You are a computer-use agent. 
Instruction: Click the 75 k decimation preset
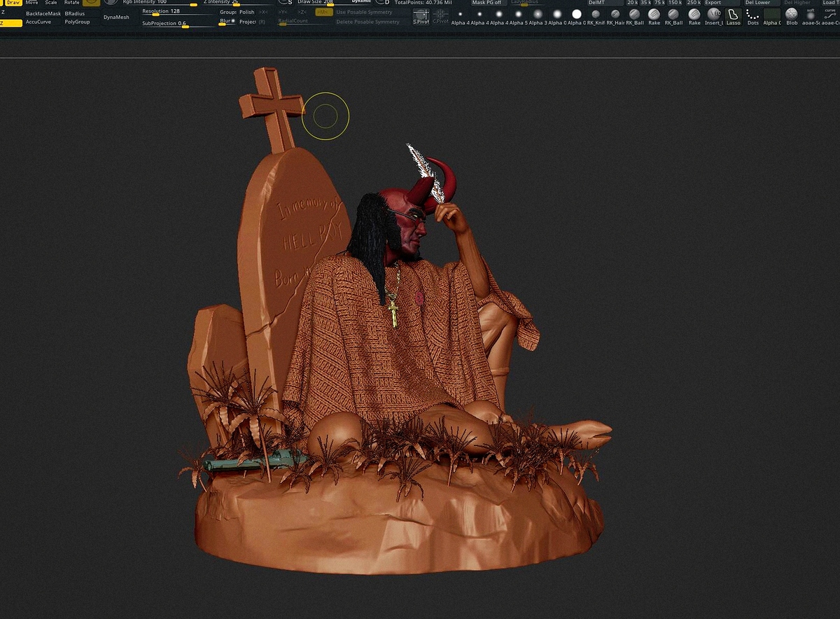coord(659,3)
